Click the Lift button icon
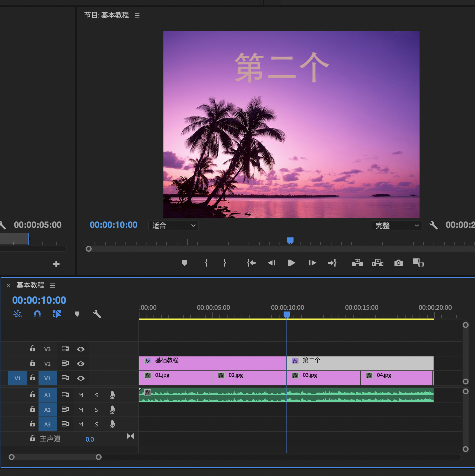Screen dimensions: 475x476 click(357, 263)
